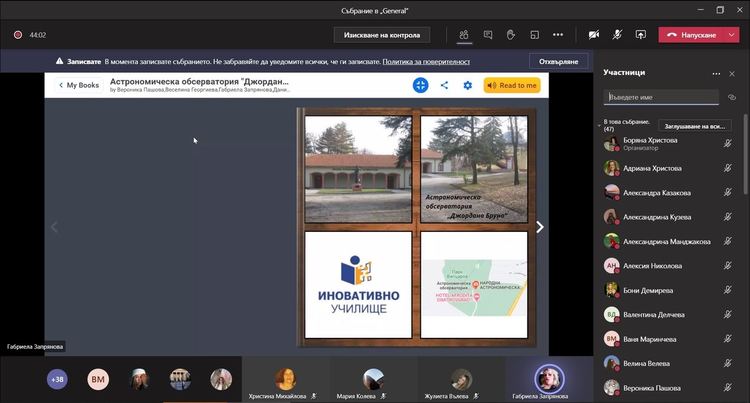Viewport: 750px width, 403px height.
Task: Toggle mic icon next to Адриана Христова
Action: click(728, 168)
